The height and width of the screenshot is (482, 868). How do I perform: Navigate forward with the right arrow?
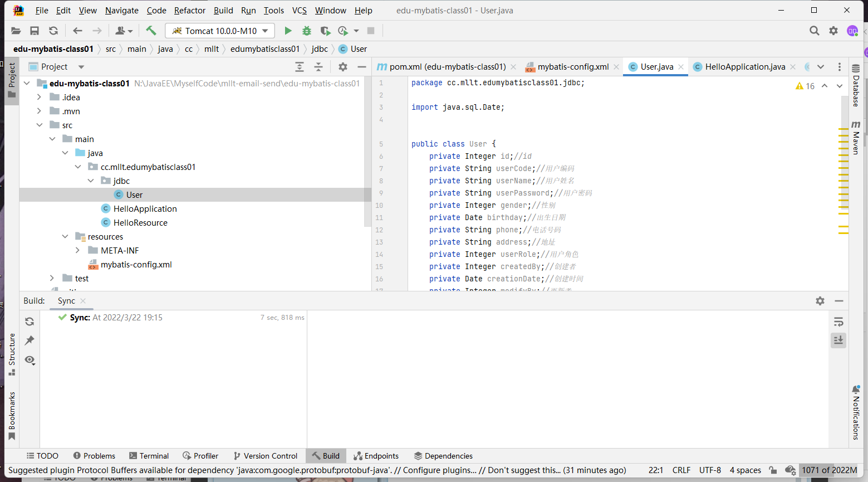point(97,31)
